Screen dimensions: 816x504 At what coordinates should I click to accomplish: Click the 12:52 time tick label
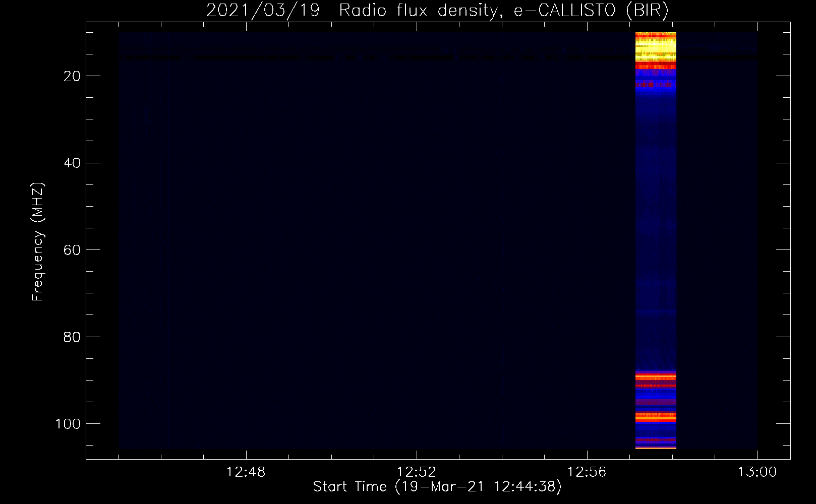(416, 472)
